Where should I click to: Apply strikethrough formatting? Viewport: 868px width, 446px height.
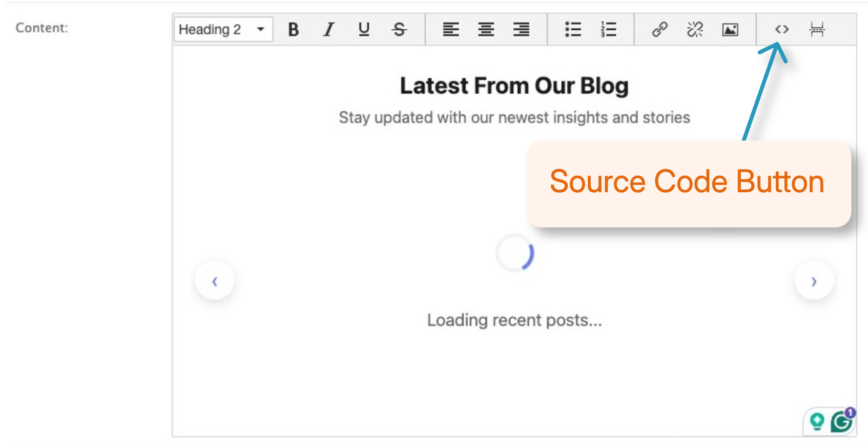pyautogui.click(x=399, y=29)
